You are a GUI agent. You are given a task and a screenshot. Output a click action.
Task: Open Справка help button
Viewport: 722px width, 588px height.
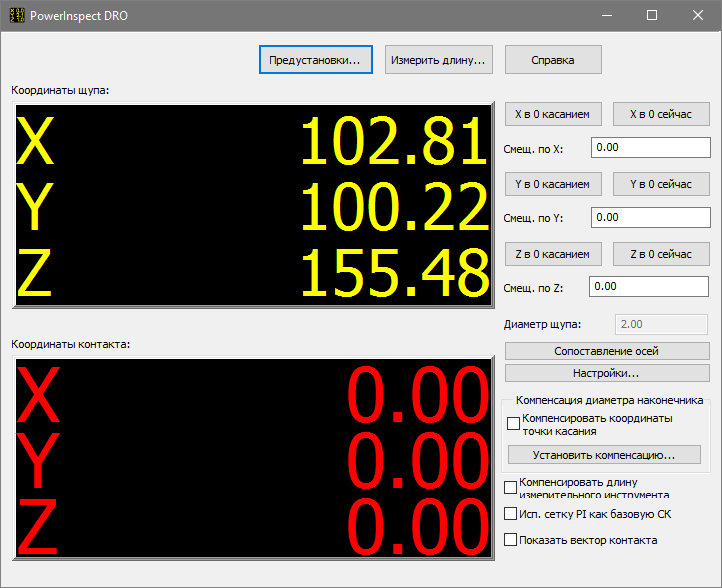pos(553,60)
